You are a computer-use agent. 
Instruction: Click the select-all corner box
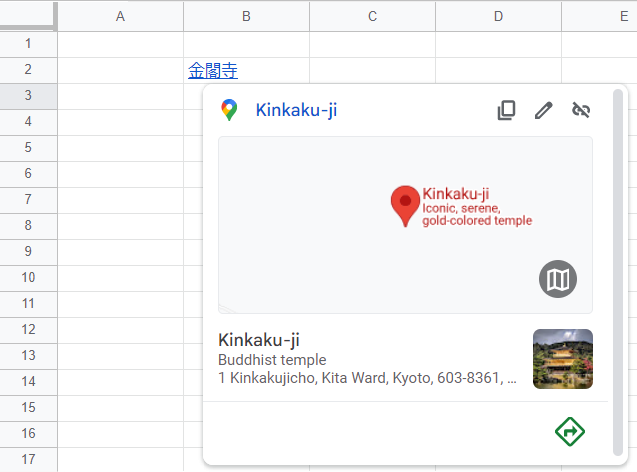pyautogui.click(x=28, y=16)
